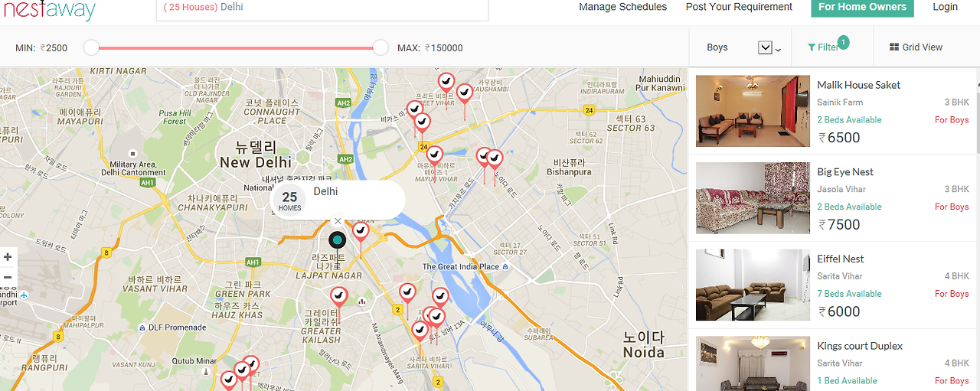This screenshot has width=980, height=391.
Task: Click the Delhi location search field
Action: (x=322, y=9)
